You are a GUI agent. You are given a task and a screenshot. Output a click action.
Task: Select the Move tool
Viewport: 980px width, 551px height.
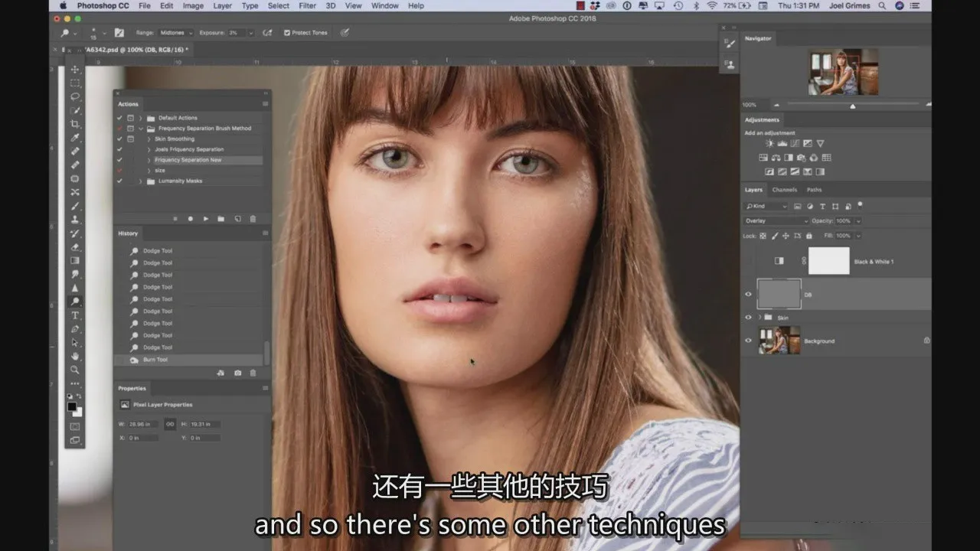click(x=75, y=70)
